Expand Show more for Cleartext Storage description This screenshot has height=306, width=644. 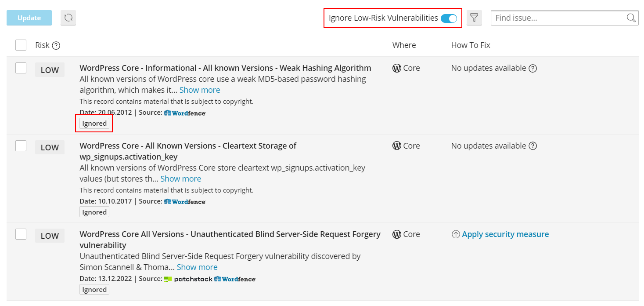[x=180, y=179]
